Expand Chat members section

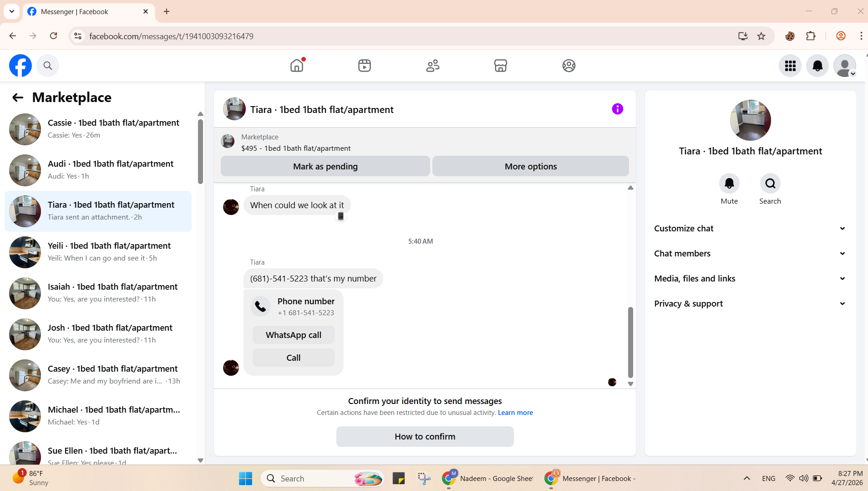click(750, 254)
